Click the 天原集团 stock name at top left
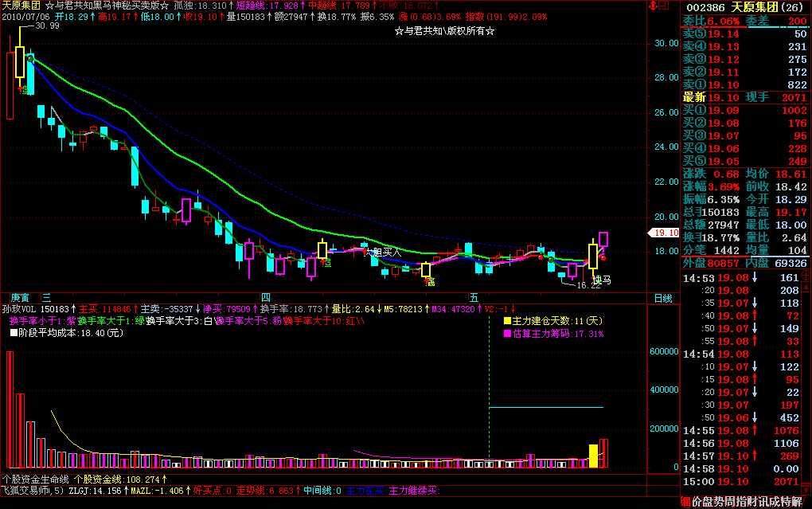Screen dimensions: 812x509 (21, 6)
